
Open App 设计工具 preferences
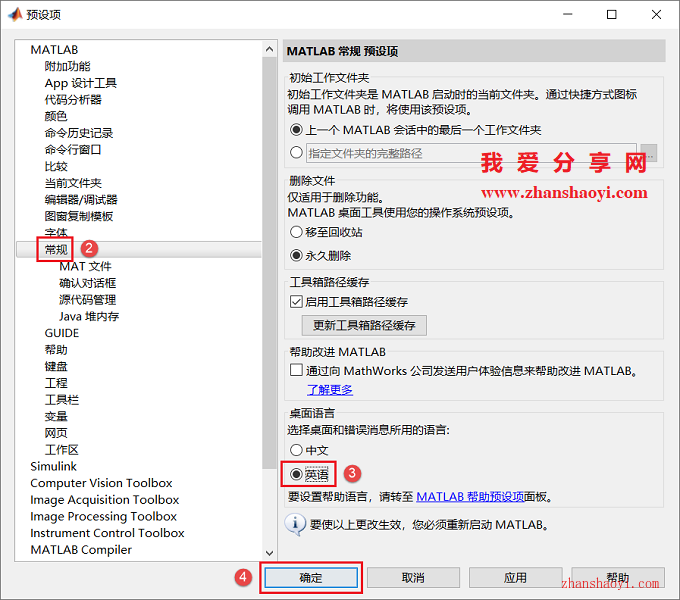81,83
